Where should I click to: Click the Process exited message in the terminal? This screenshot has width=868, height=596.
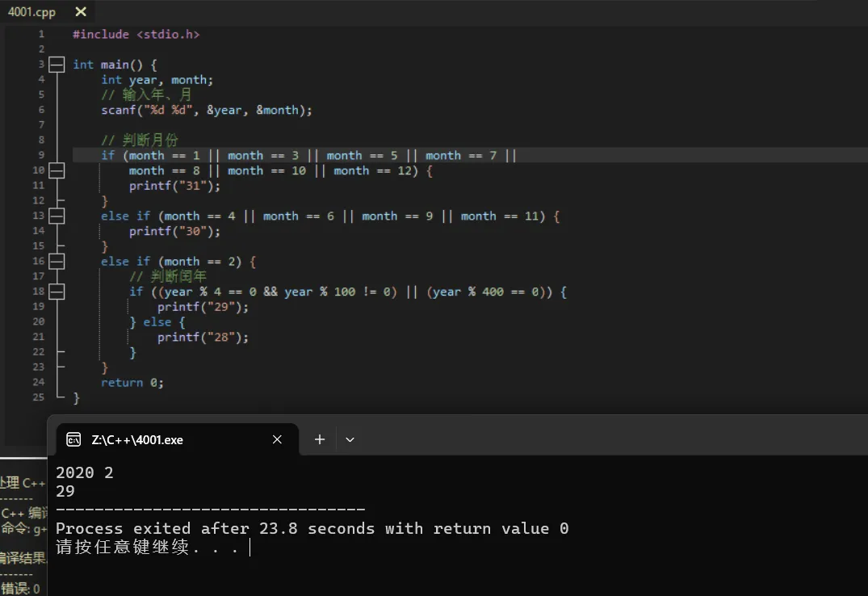[312, 528]
